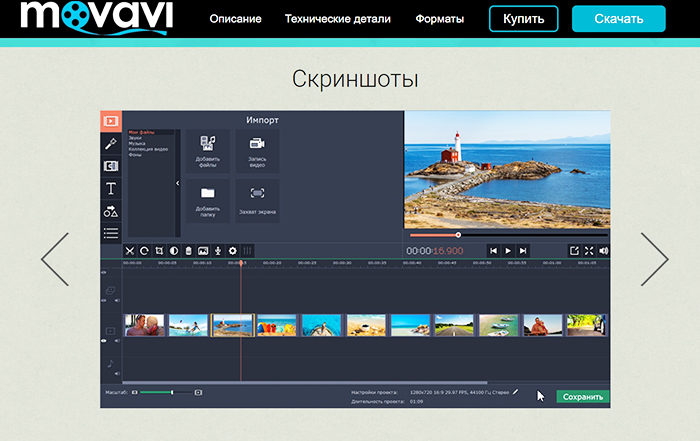Open the Titles 'T' tab in sidebar
Viewport: 700px width, 441px height.
pyautogui.click(x=111, y=188)
